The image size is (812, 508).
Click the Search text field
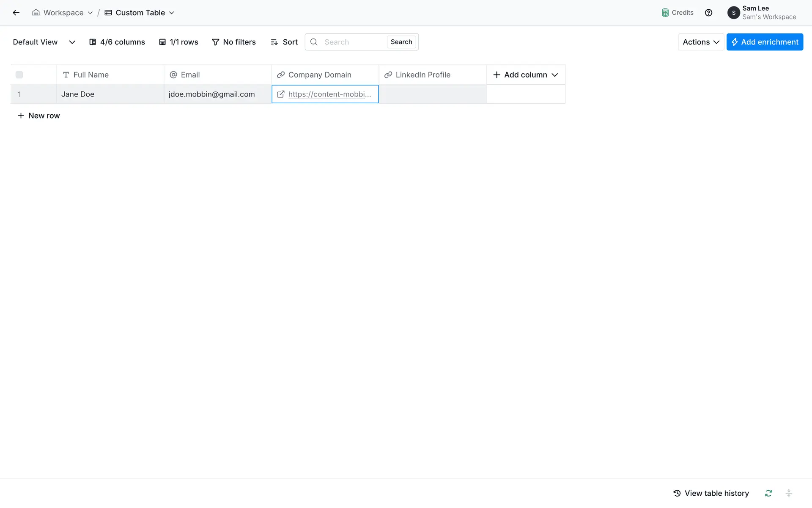(x=353, y=42)
